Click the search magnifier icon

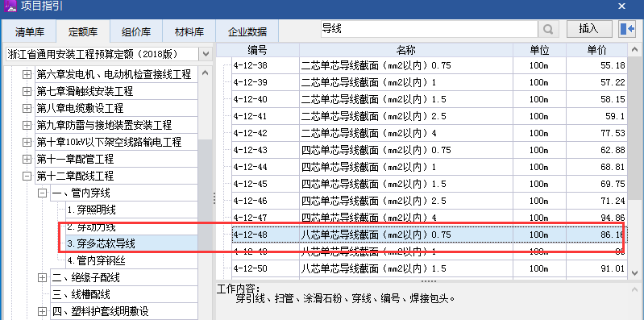[548, 29]
